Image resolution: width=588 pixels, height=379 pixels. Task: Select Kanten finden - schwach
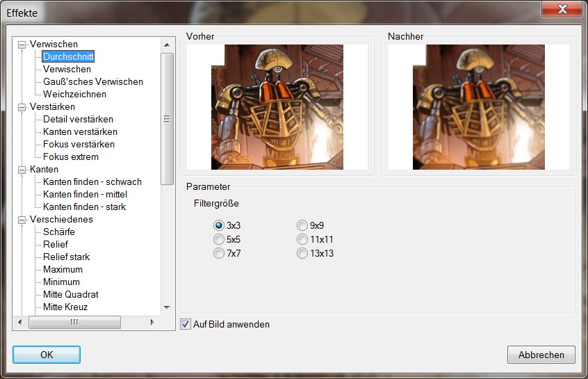92,182
